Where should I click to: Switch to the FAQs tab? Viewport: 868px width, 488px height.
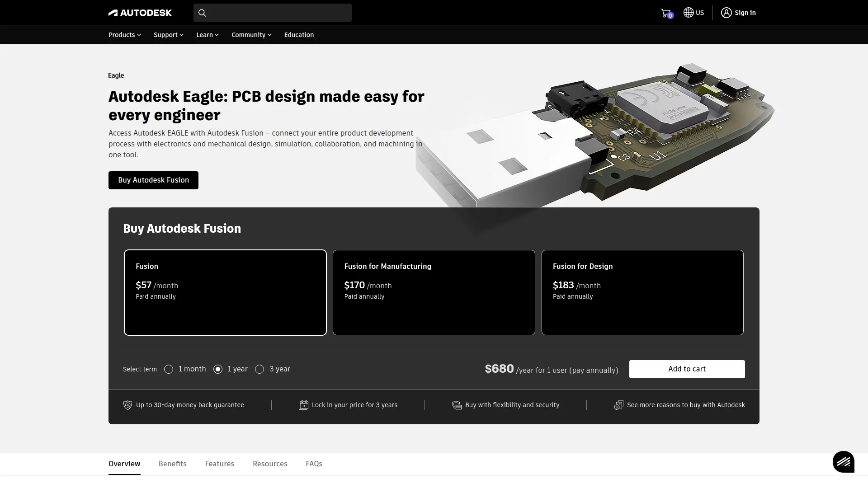coord(314,464)
